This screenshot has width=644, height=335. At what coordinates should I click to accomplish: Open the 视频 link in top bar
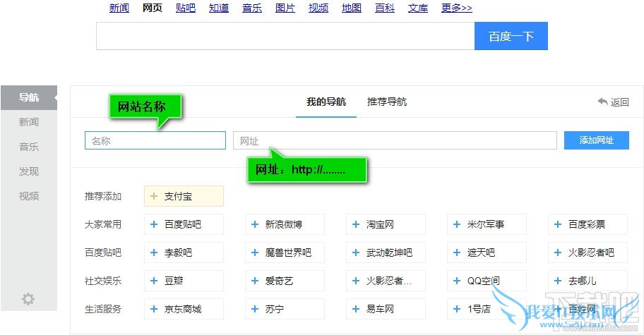(318, 8)
